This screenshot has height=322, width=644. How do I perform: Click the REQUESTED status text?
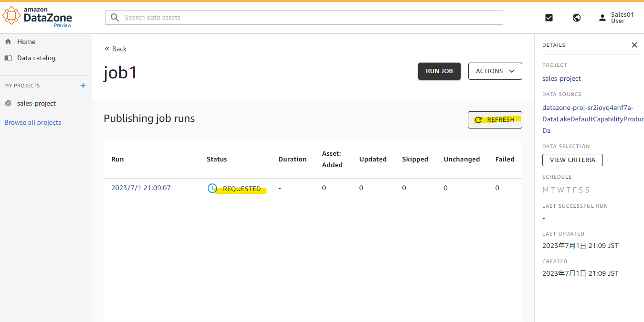pyautogui.click(x=242, y=189)
